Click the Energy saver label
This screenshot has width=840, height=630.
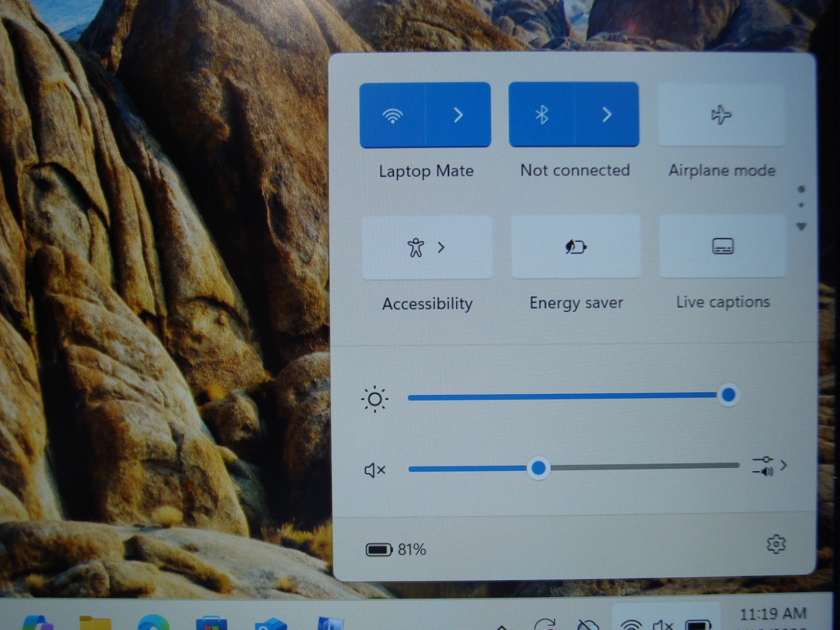576,303
